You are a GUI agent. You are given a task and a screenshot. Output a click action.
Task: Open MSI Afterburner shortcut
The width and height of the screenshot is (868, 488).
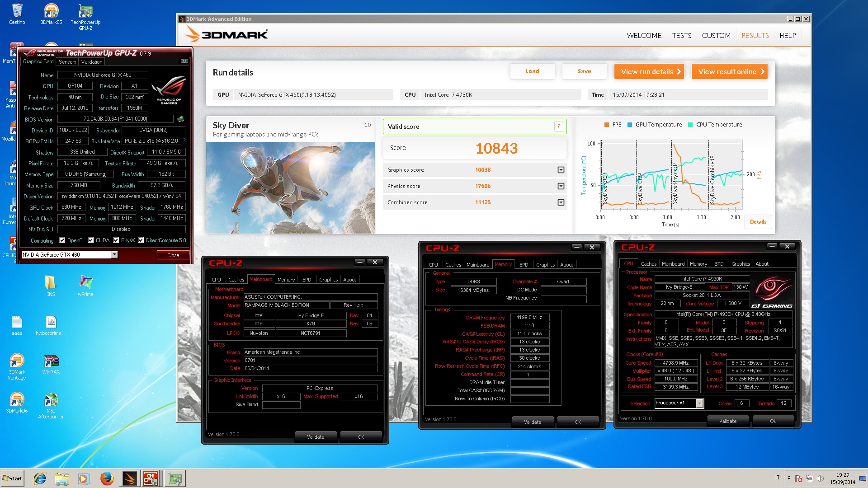point(51,405)
